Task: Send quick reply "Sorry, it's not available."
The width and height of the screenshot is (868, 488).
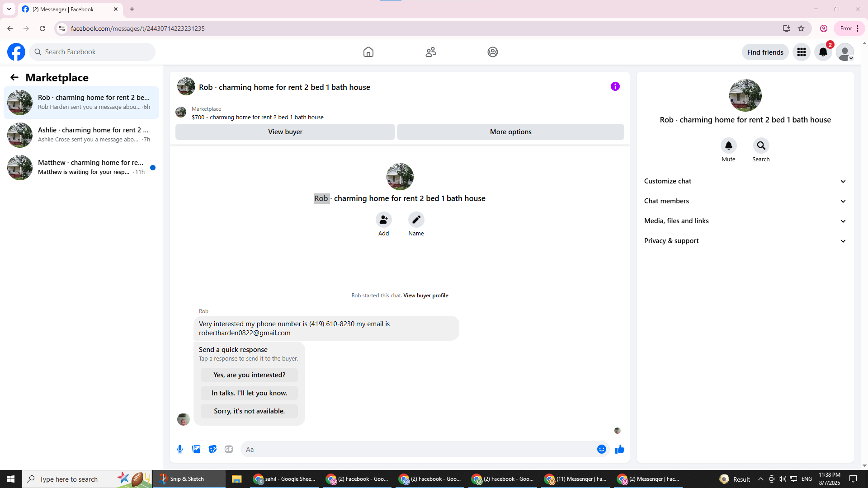Action: (x=249, y=411)
